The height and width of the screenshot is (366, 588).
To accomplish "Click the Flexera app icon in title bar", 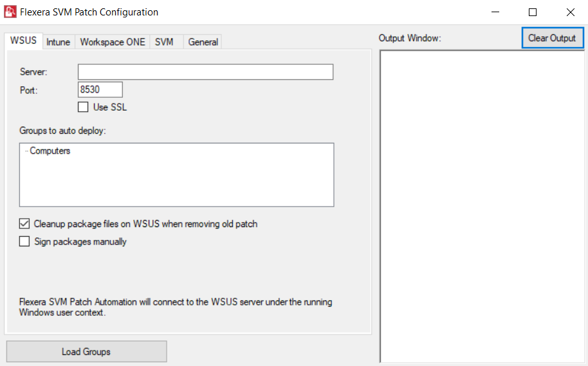I will (10, 12).
